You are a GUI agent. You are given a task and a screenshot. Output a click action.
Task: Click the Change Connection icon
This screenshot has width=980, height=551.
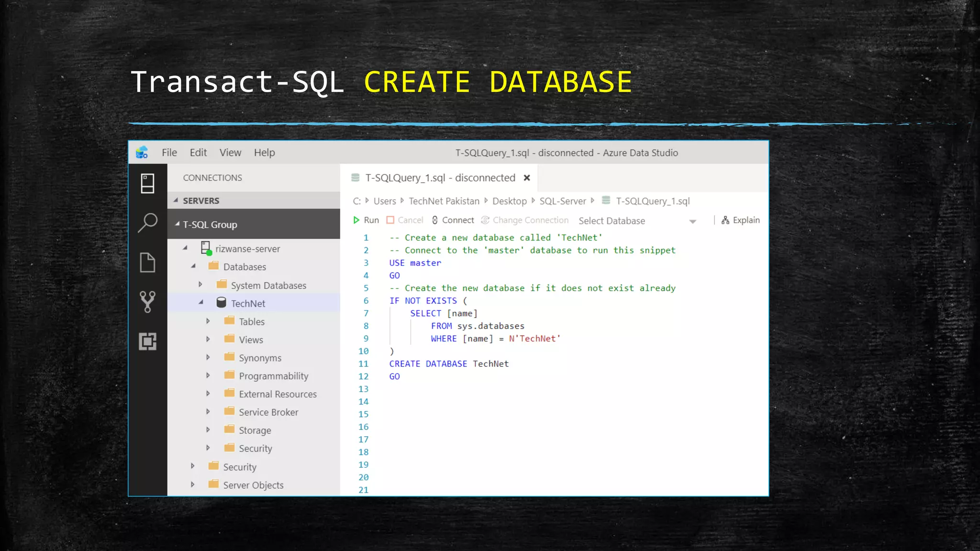click(485, 220)
